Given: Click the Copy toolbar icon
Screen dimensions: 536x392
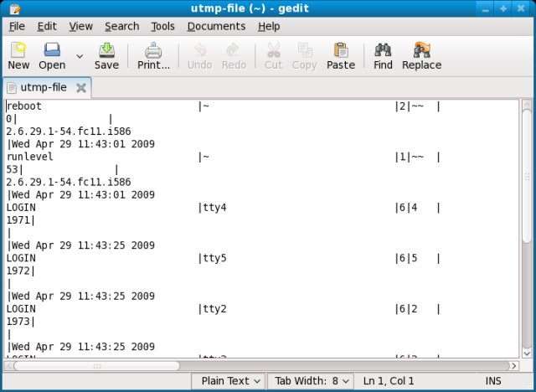Looking at the screenshot, I should [x=304, y=56].
